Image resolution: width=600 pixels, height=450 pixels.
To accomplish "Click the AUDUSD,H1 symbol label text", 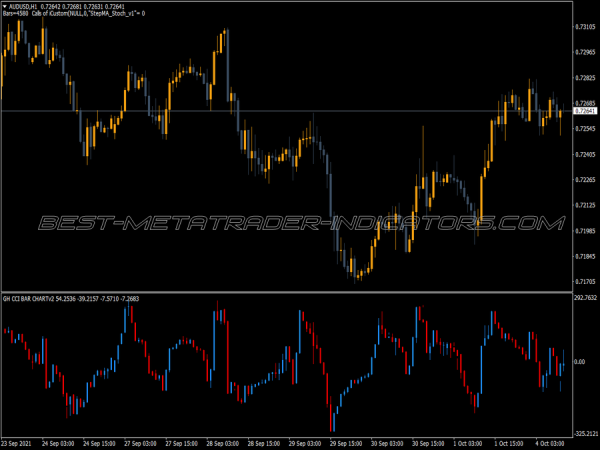I will click(x=23, y=7).
